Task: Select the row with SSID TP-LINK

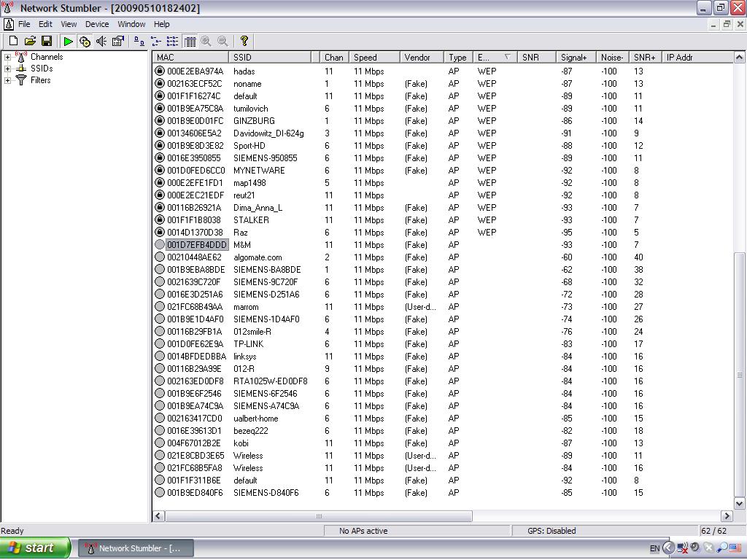Action: [443, 344]
